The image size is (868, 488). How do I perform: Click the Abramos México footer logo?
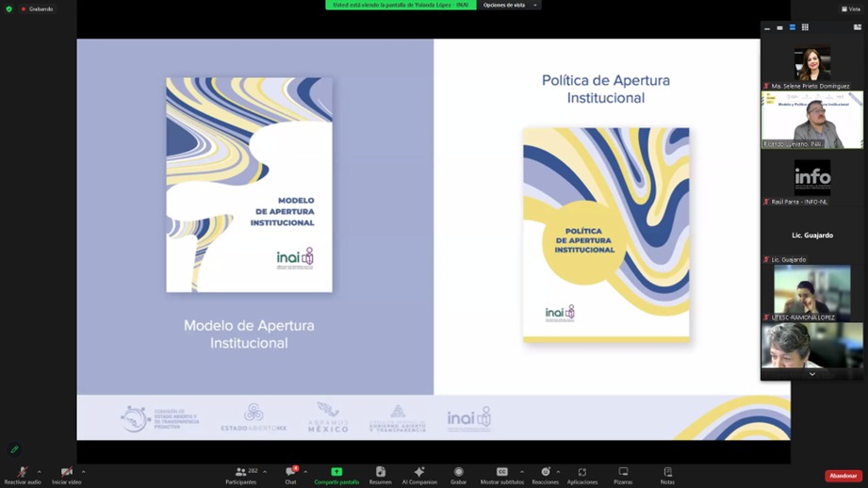point(328,417)
